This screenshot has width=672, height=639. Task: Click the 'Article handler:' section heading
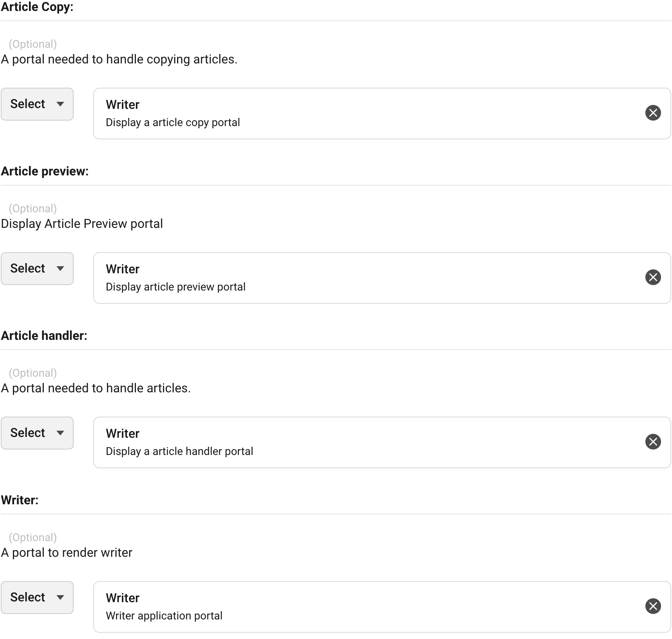click(44, 336)
